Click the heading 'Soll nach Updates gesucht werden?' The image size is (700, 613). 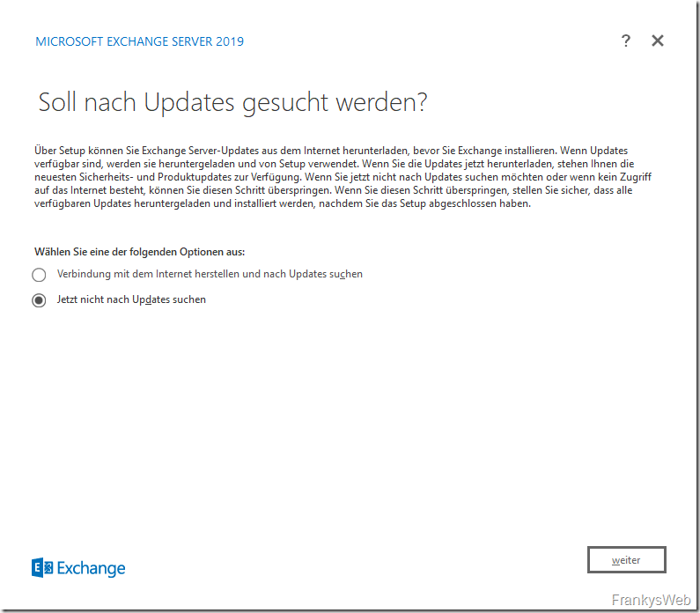tap(232, 102)
